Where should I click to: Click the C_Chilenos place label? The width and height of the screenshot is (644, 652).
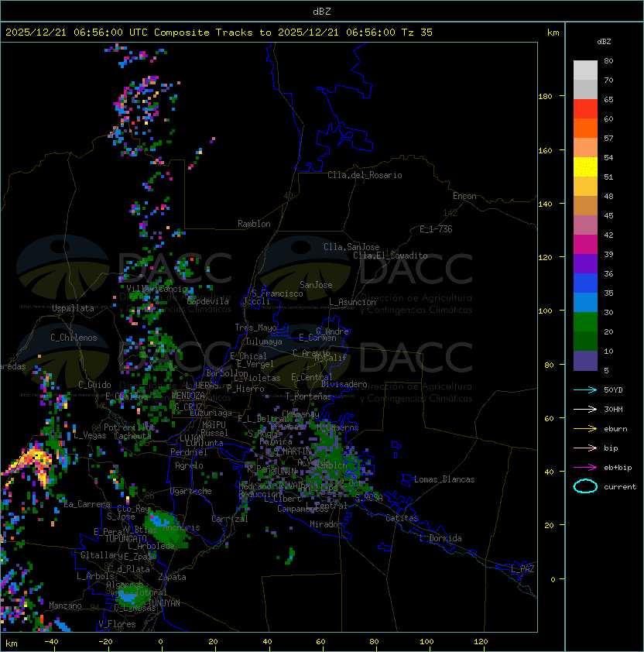[74, 337]
